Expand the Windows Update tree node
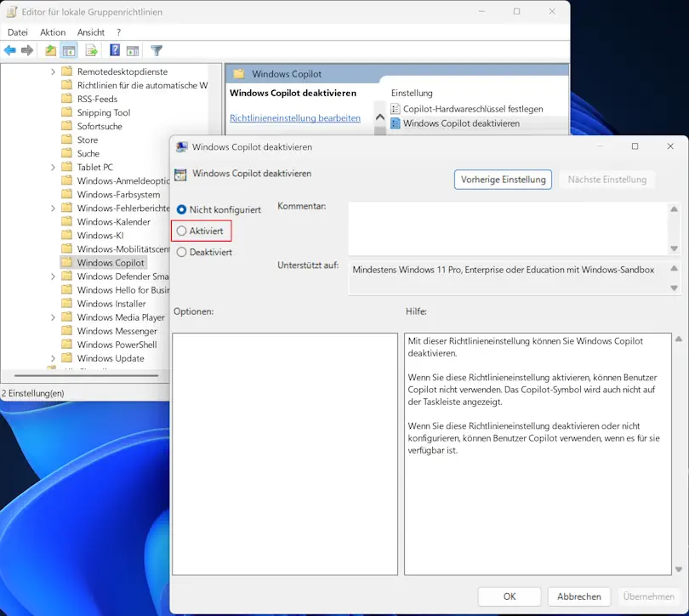Image resolution: width=689 pixels, height=616 pixels. click(x=54, y=358)
